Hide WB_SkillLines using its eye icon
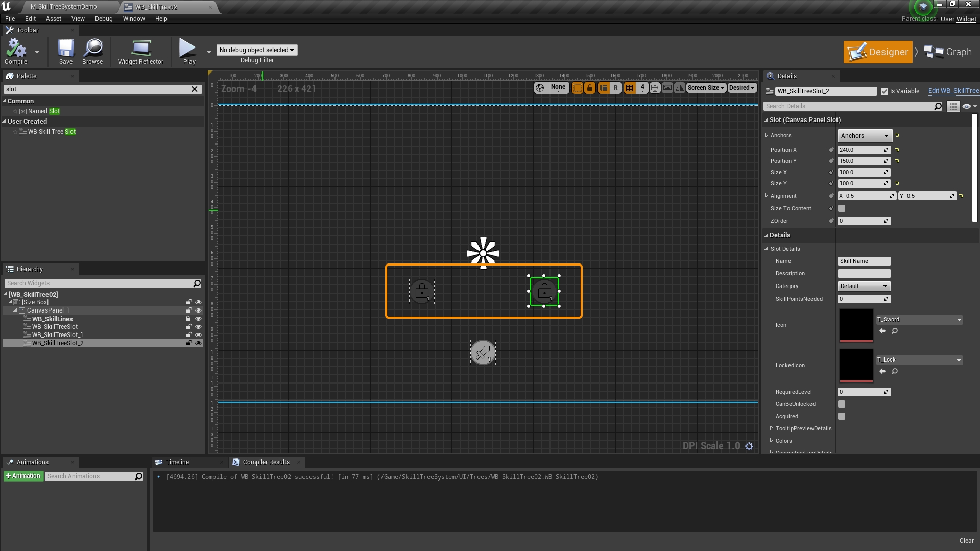The height and width of the screenshot is (551, 980). (x=198, y=319)
